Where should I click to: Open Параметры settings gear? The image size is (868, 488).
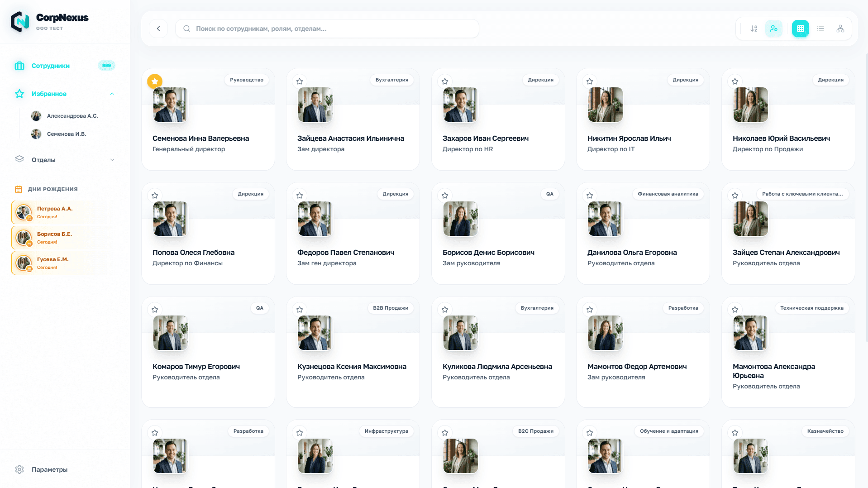(19, 469)
